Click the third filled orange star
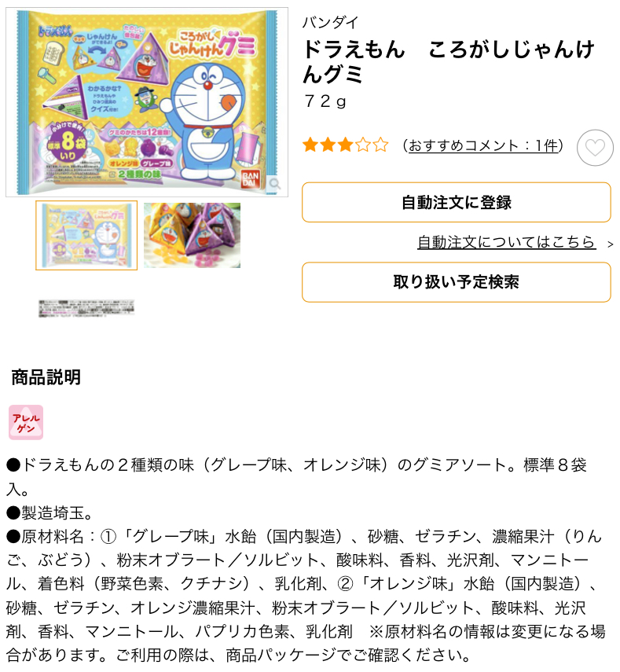620x672 pixels. point(345,145)
